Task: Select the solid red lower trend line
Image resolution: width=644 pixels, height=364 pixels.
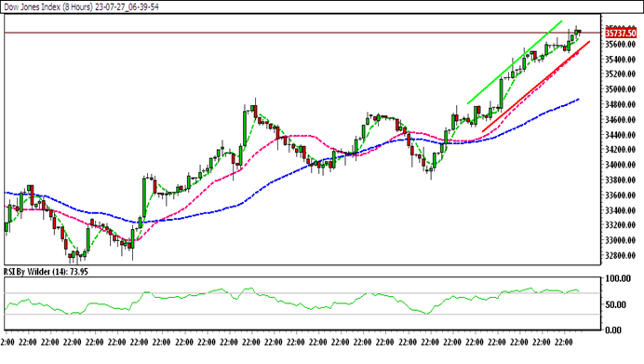Action: [536, 87]
